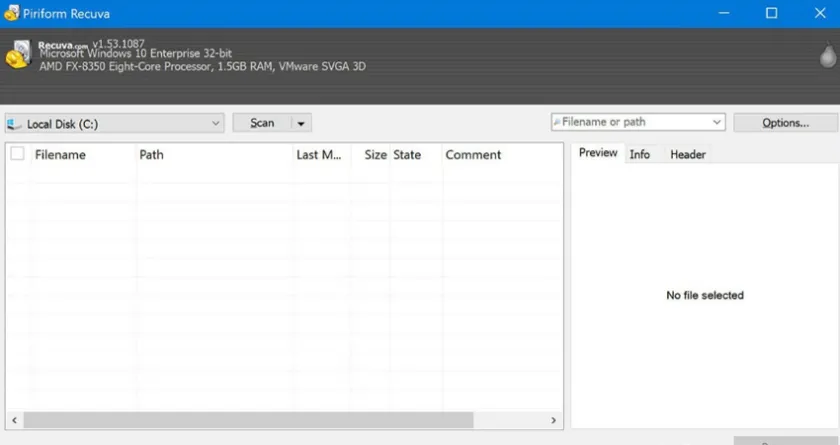Maximize the Piriform Recuva window
Image resolution: width=840 pixels, height=445 pixels.
pos(771,13)
